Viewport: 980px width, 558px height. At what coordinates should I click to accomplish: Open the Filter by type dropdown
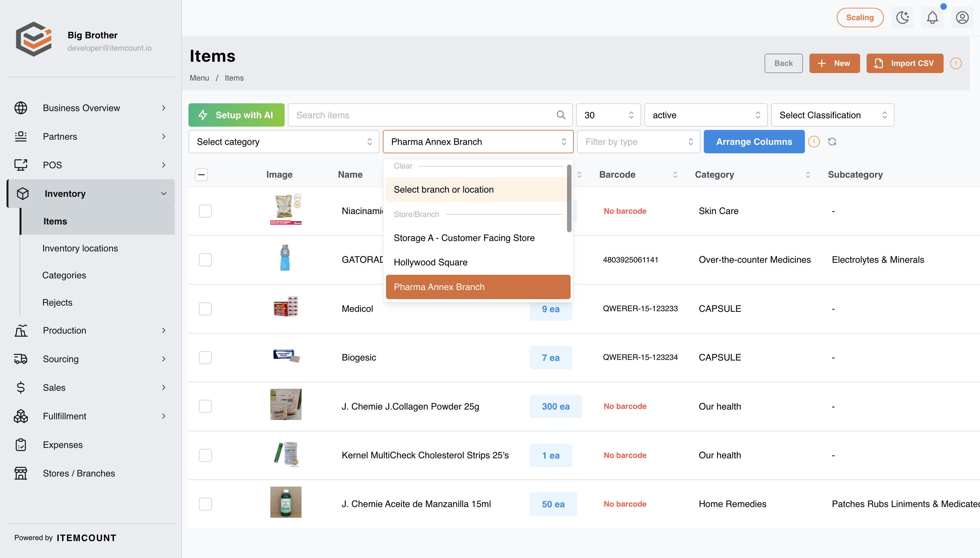coord(638,142)
